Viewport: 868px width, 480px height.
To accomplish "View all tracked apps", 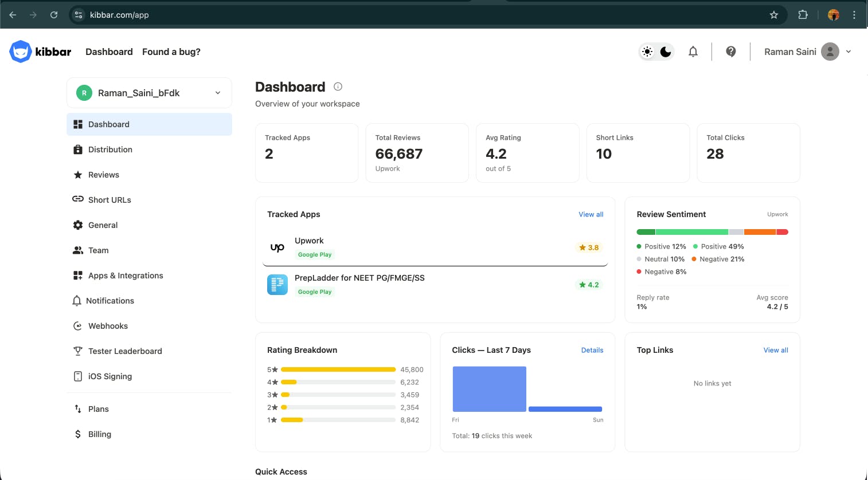I will click(x=591, y=214).
